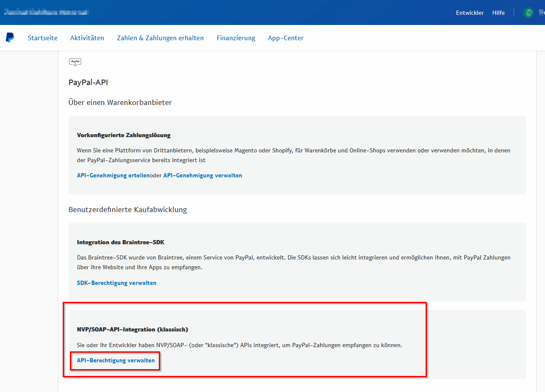Click the Über einen Warenkorbanbieter section title
This screenshot has width=545, height=392.
point(120,102)
